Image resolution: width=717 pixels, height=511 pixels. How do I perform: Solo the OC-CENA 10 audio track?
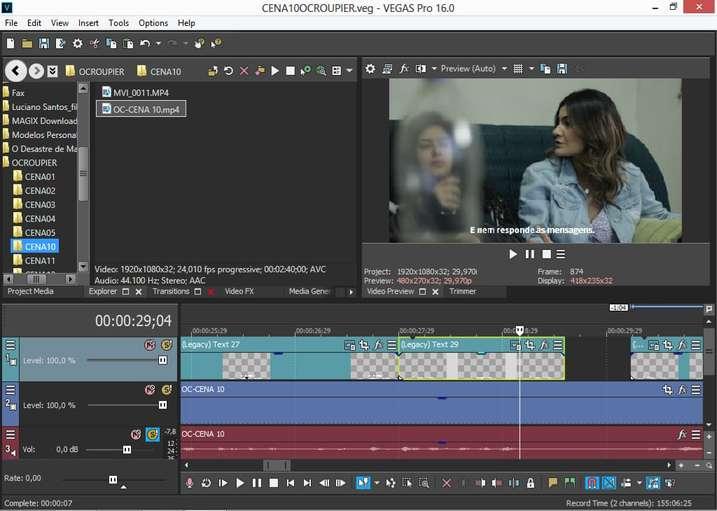point(152,434)
